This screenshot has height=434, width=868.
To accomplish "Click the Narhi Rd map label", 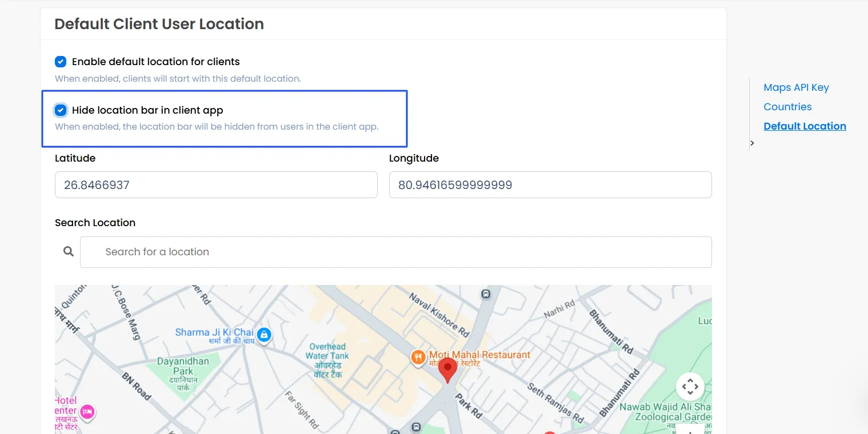I will click(x=559, y=309).
